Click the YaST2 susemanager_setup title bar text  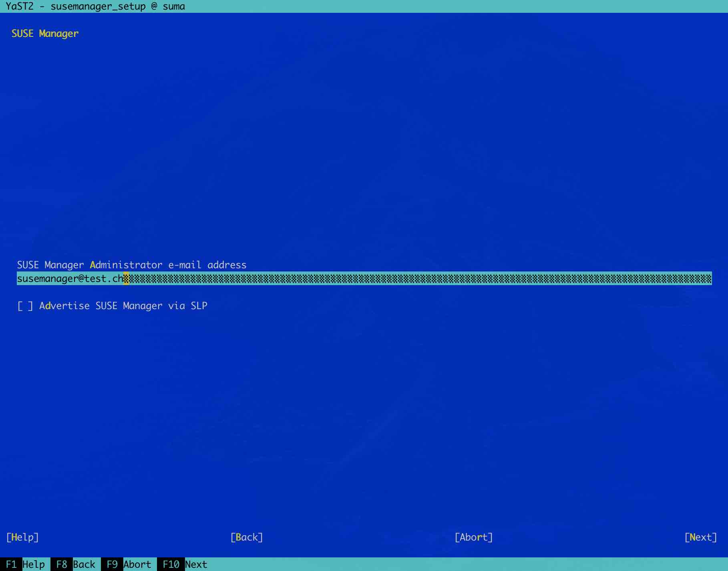[x=95, y=6]
